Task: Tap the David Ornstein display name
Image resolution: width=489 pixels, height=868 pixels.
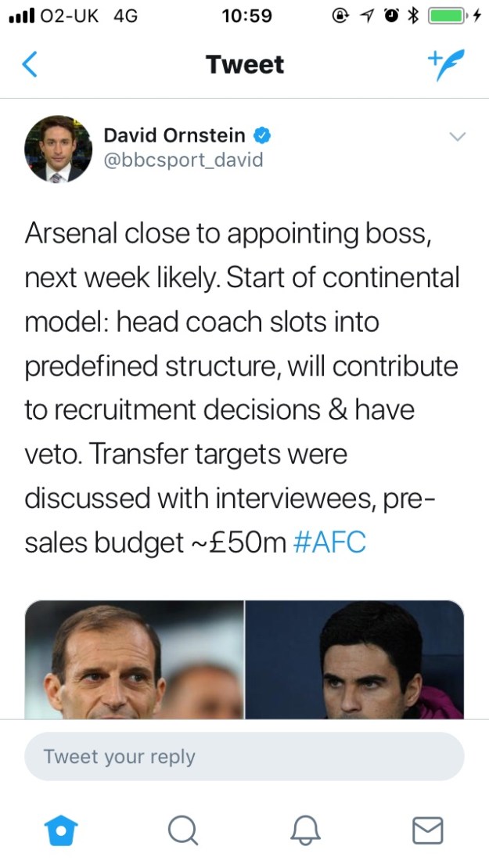Action: (x=174, y=135)
